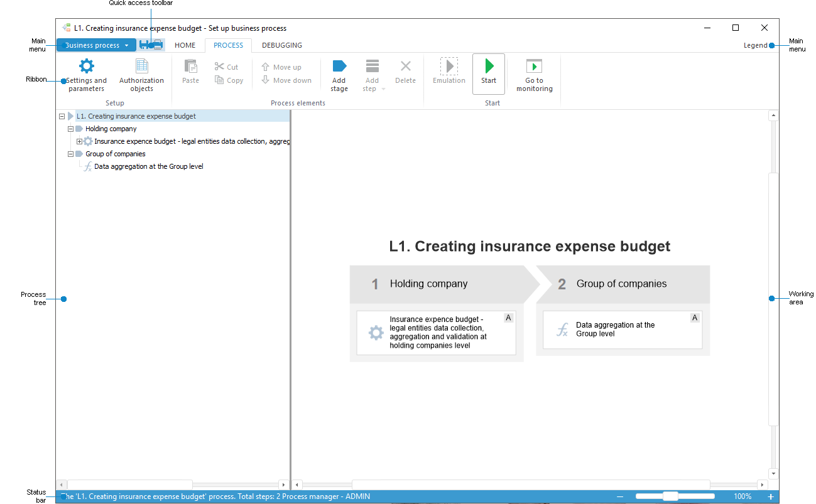Viewport: 816px width, 504px height.
Task: Click the print icon in quick access toolbar
Action: (x=158, y=45)
